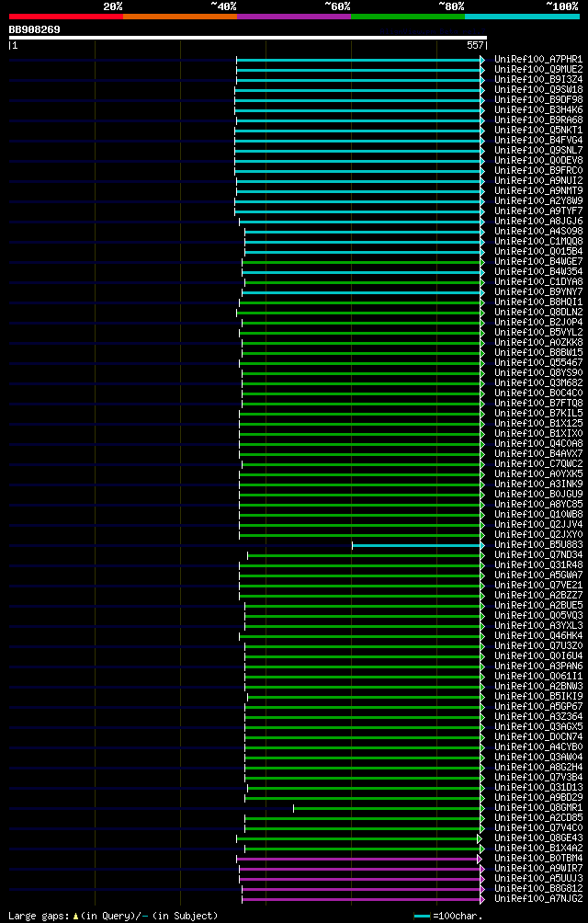This screenshot has width=588, height=923.
Task: Select label UniRef100_B1XIX0
Action: [538, 434]
